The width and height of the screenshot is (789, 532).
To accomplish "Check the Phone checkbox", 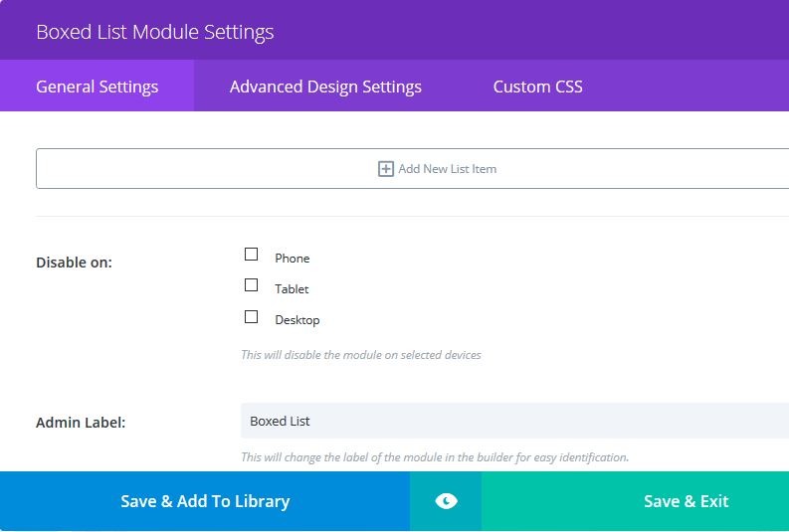I will pyautogui.click(x=251, y=254).
